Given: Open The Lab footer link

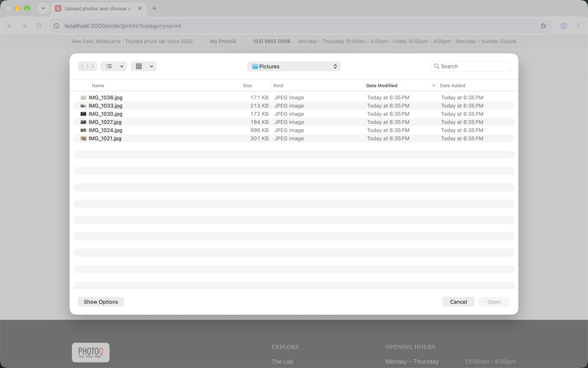Looking at the screenshot, I should coord(282,362).
